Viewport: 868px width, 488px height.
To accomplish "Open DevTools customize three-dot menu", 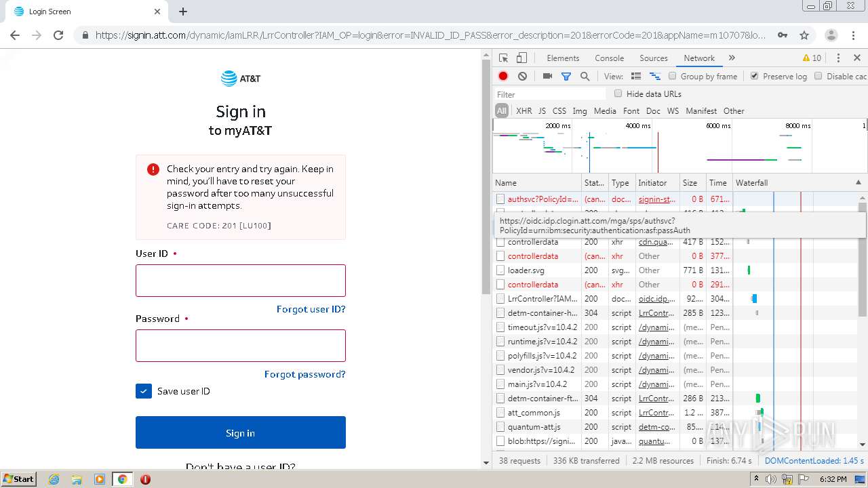I will click(x=838, y=58).
